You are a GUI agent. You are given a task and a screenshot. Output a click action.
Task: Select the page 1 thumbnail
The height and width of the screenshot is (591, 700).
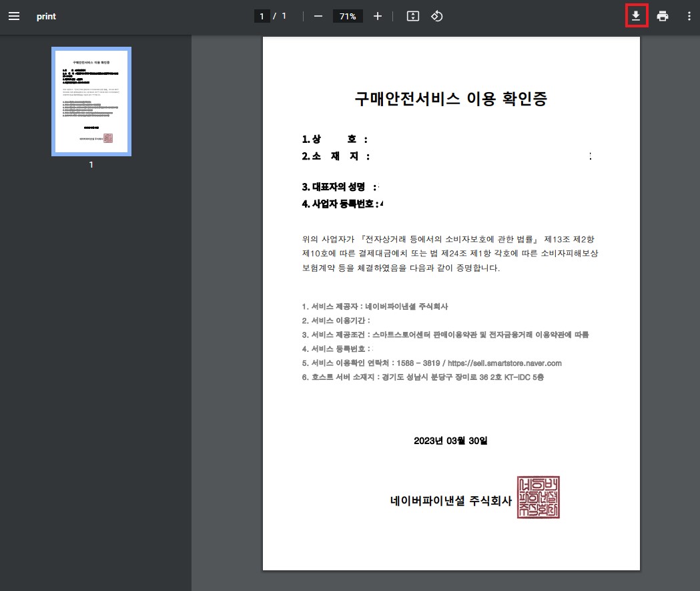91,102
